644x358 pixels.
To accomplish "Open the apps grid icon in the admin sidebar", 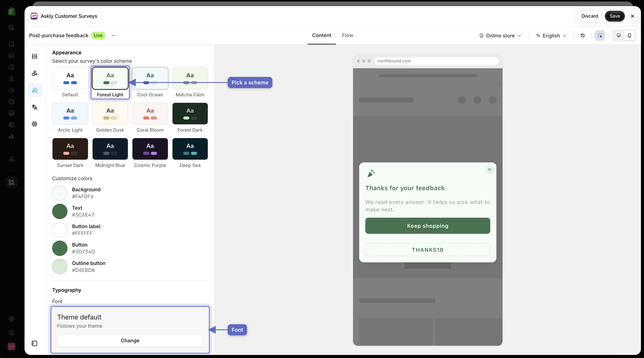I will pyautogui.click(x=11, y=182).
